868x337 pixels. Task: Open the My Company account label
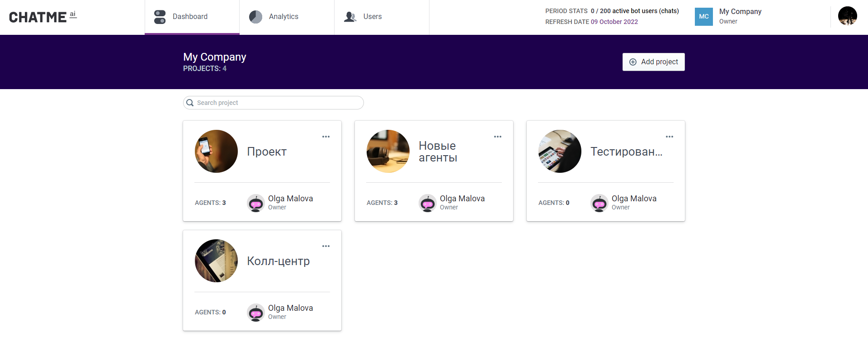(740, 11)
